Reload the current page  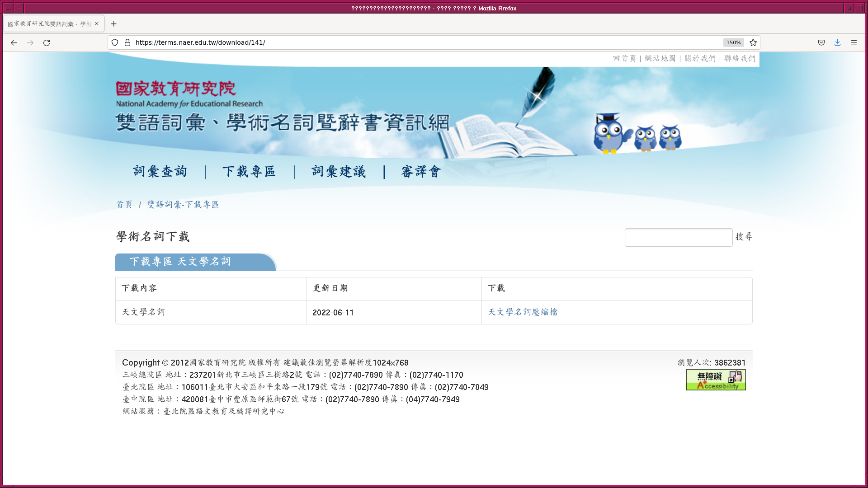47,42
